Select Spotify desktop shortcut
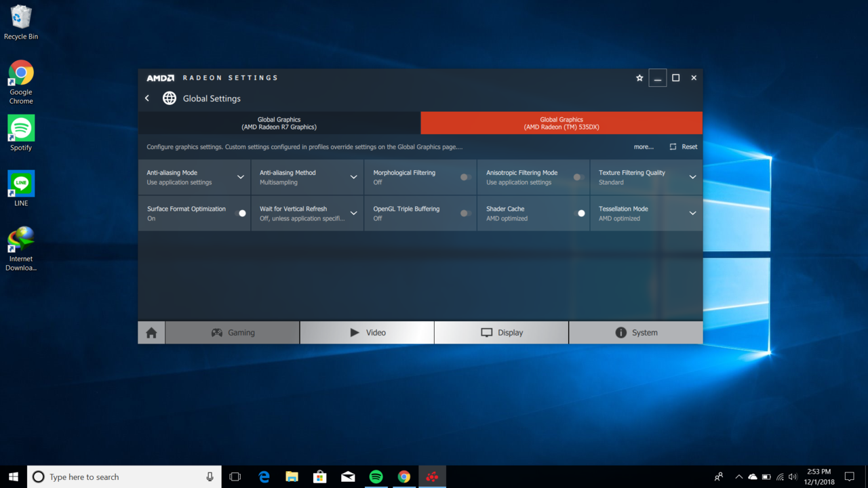The height and width of the screenshot is (488, 868). (21, 133)
